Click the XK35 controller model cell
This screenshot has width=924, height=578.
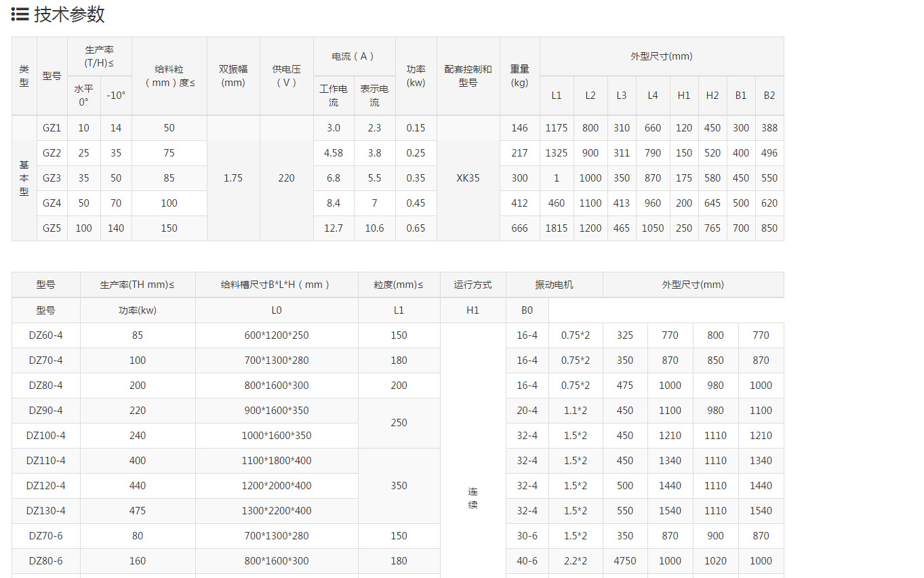click(468, 178)
